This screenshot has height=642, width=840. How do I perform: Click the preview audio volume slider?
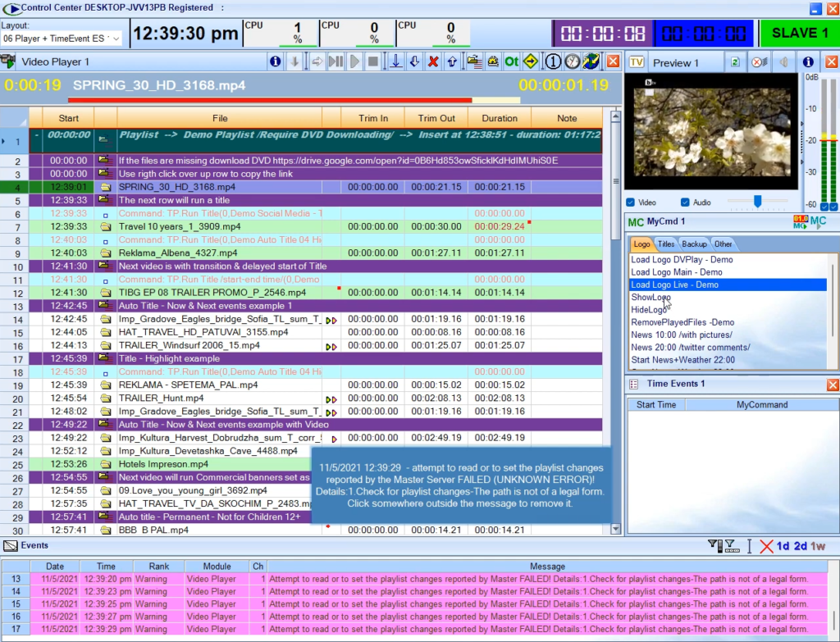758,202
